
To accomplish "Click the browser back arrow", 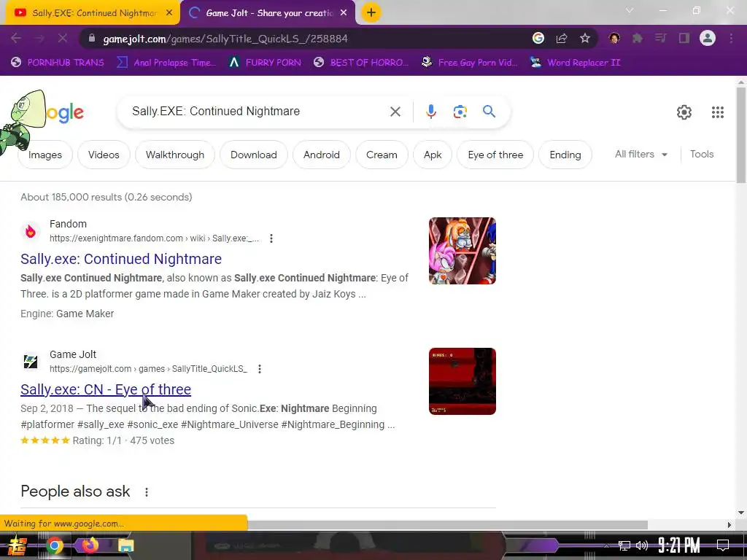I will [x=16, y=39].
